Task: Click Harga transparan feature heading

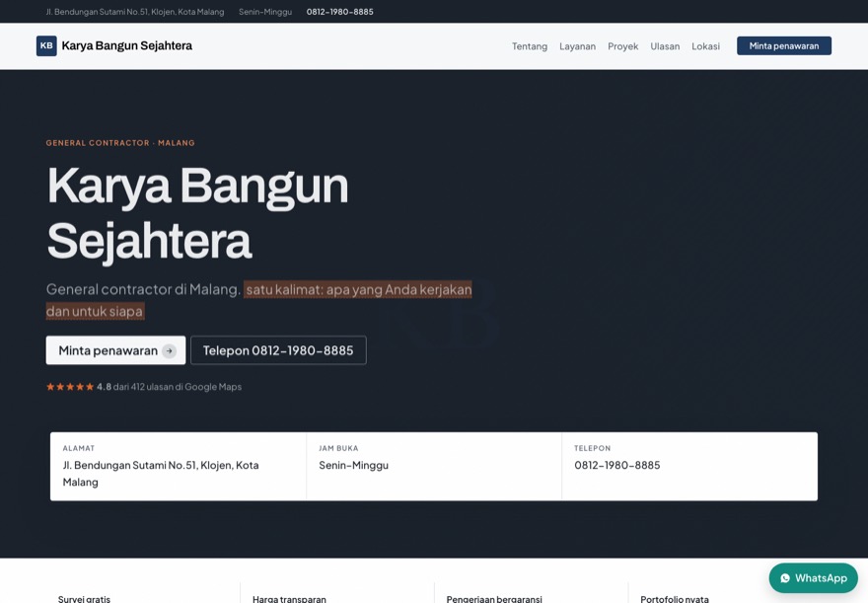Action: coord(289,599)
